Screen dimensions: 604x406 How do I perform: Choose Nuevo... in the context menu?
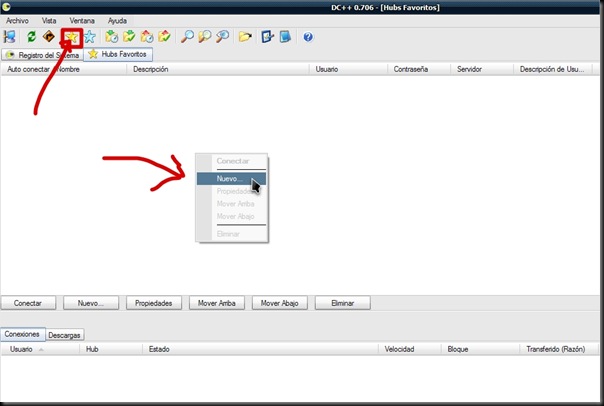tap(231, 179)
